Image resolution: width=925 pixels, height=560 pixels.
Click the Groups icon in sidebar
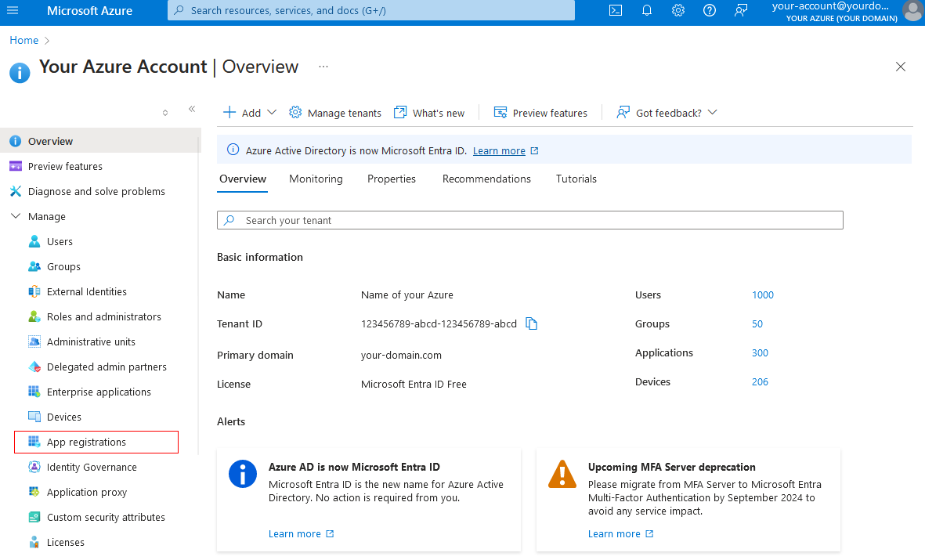pyautogui.click(x=34, y=267)
